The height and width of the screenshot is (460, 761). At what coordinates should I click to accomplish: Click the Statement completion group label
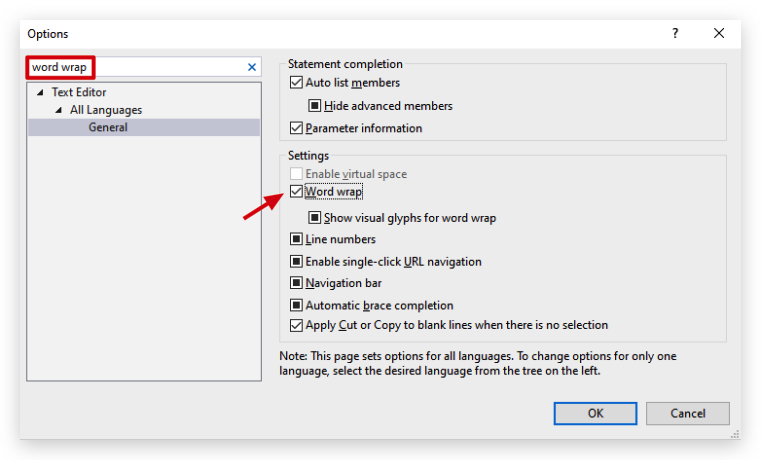click(345, 64)
